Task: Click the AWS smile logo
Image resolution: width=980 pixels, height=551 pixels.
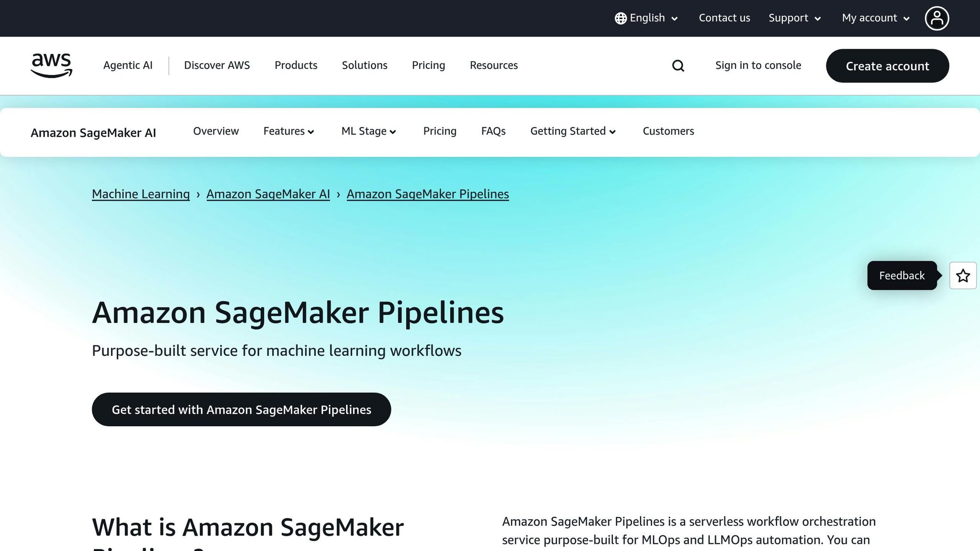Action: click(x=51, y=66)
